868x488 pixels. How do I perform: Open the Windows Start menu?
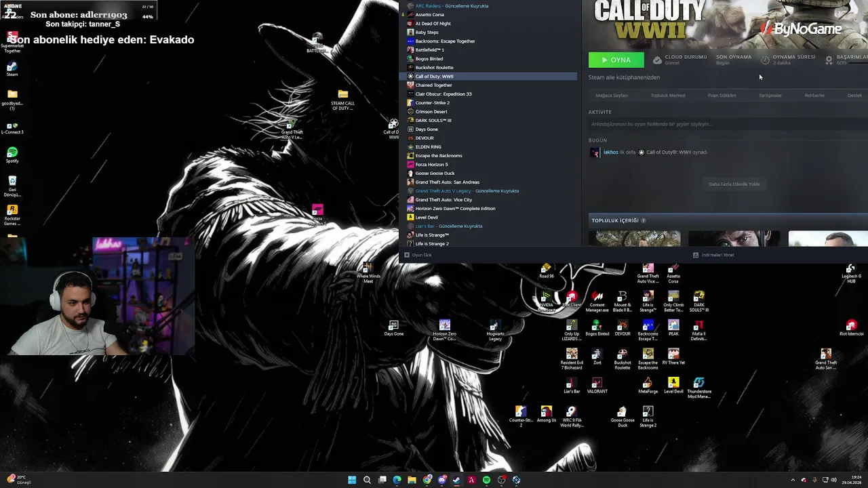[352, 480]
